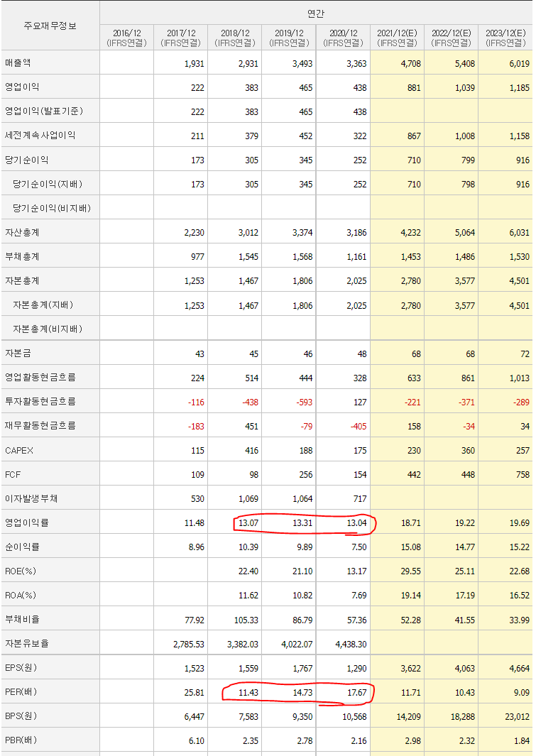Select the CAPEX row label
The height and width of the screenshot is (756, 536).
[x=19, y=450]
